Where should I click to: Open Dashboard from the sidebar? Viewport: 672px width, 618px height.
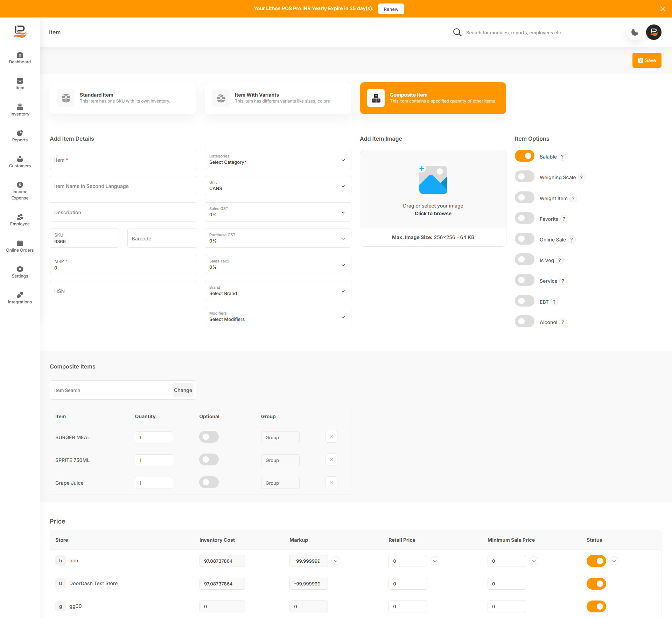[x=20, y=58]
